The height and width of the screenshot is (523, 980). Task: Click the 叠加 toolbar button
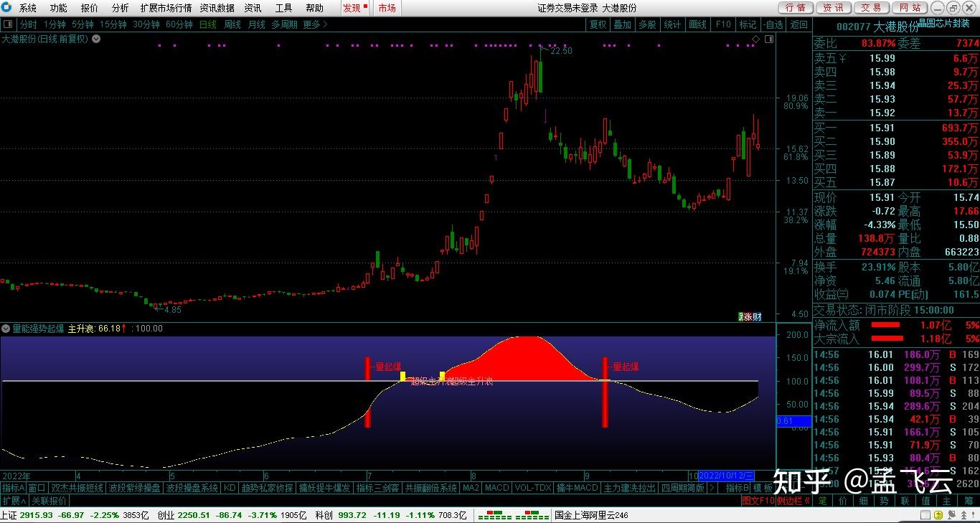(x=622, y=24)
